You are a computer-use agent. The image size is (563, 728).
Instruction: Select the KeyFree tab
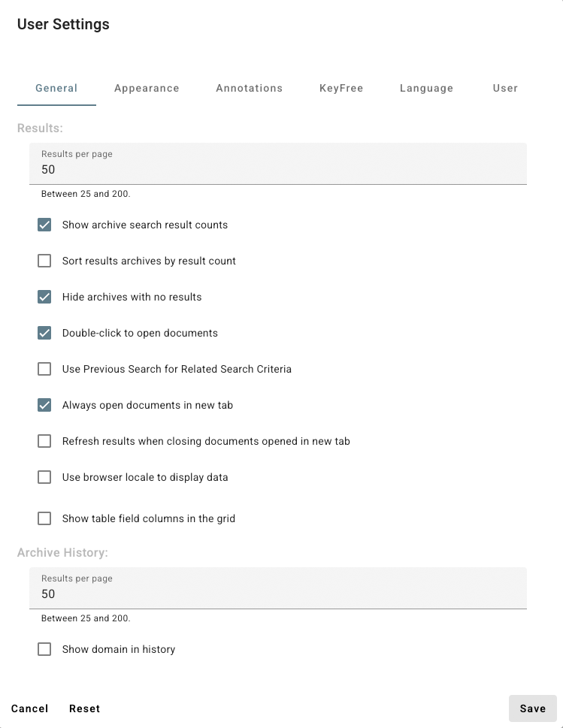341,88
